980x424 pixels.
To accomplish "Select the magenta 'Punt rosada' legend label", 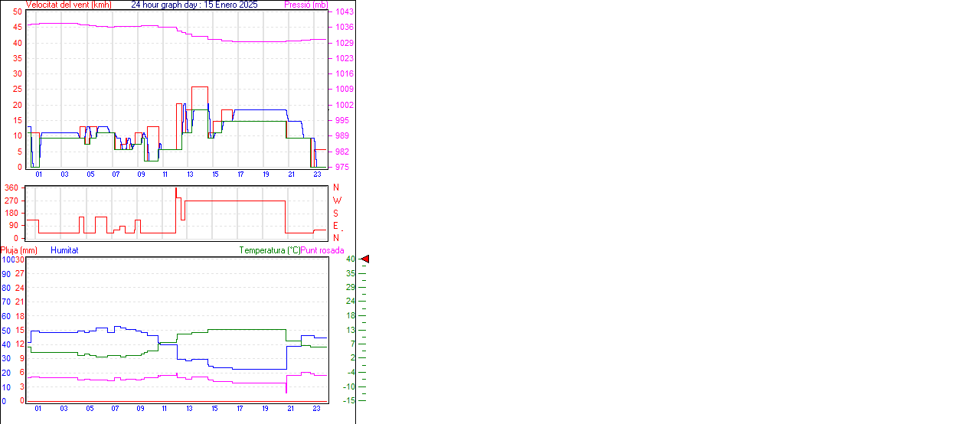I will point(322,250).
